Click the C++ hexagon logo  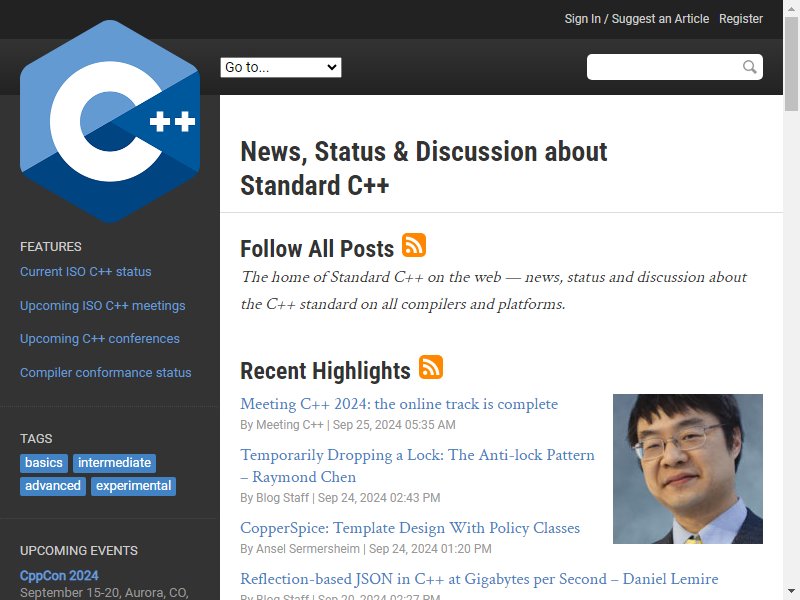coord(110,121)
